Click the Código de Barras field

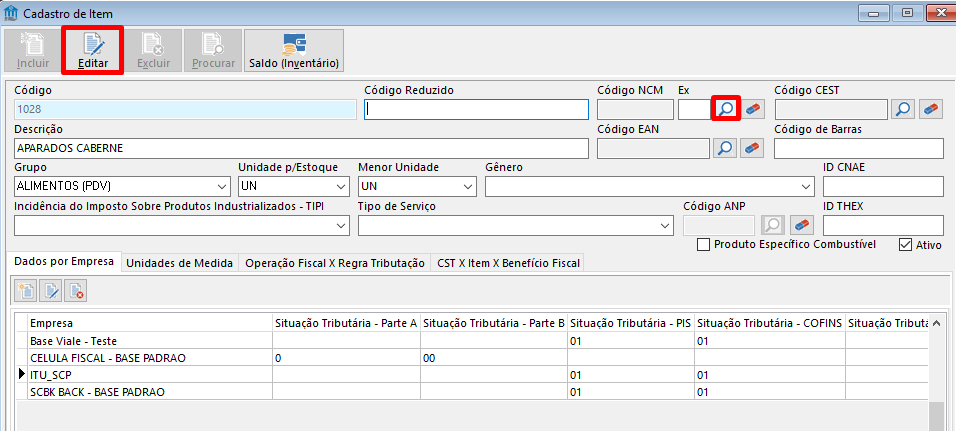coord(859,148)
